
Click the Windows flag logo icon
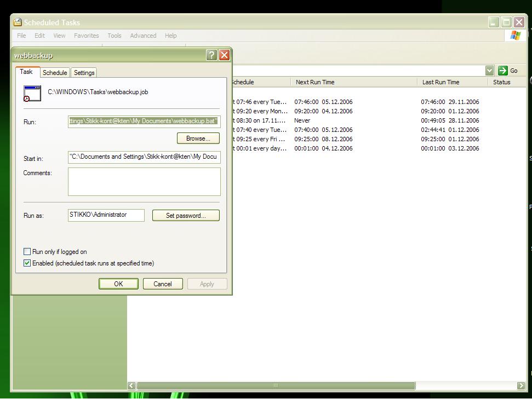click(515, 35)
